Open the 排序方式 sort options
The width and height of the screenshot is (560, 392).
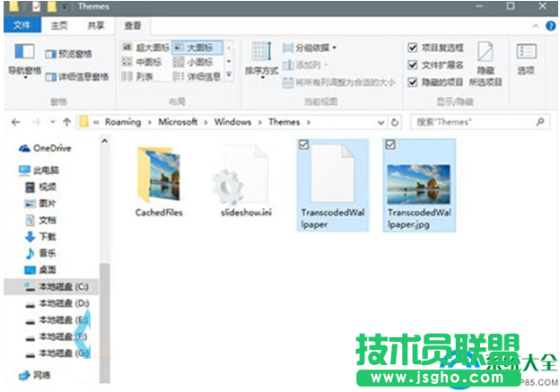(x=261, y=59)
